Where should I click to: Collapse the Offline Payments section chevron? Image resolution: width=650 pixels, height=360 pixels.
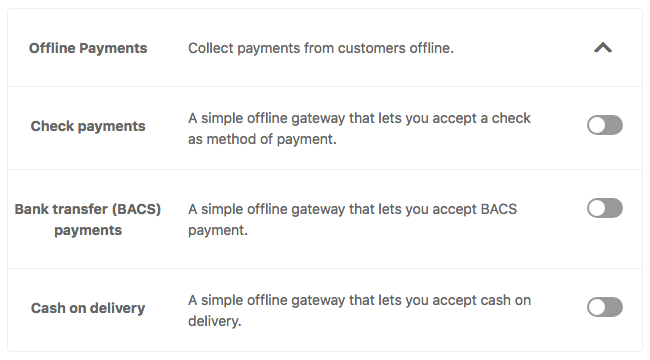click(x=603, y=48)
